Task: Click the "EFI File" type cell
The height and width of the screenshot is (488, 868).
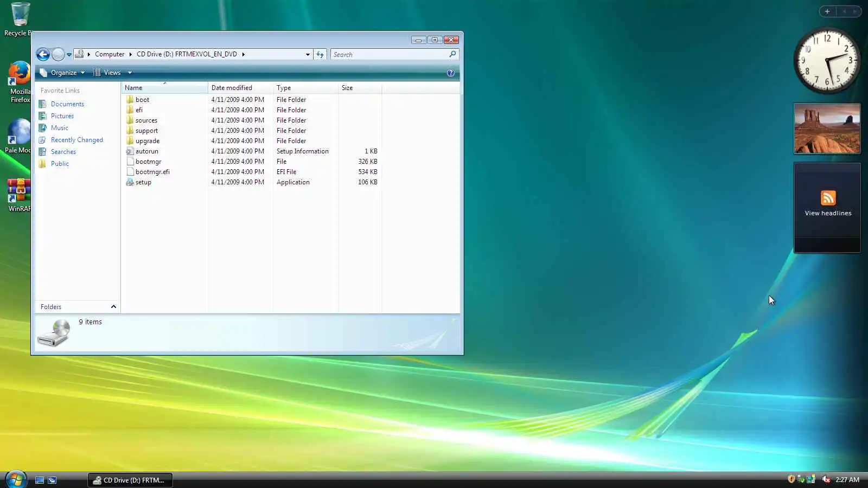Action: coord(286,172)
